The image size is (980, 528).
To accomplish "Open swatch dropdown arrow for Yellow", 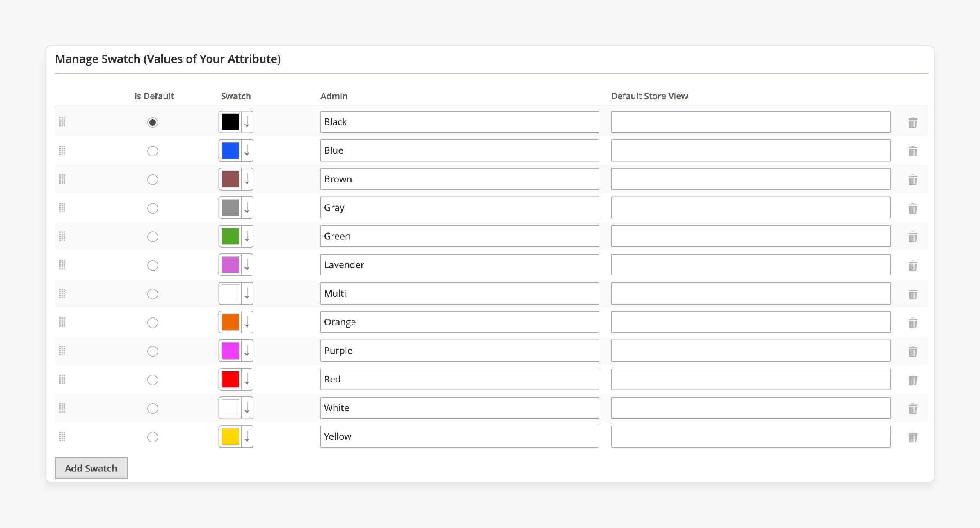I will pos(247,437).
